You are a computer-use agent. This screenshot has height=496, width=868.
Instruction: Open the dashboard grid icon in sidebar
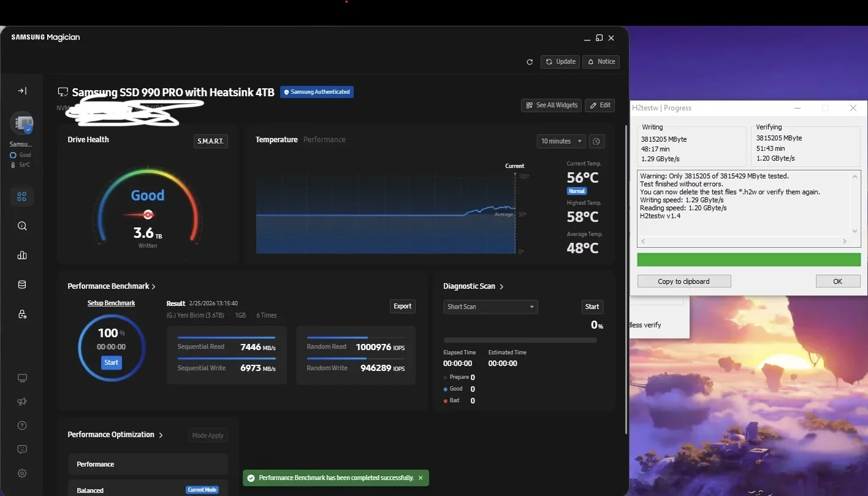click(22, 197)
